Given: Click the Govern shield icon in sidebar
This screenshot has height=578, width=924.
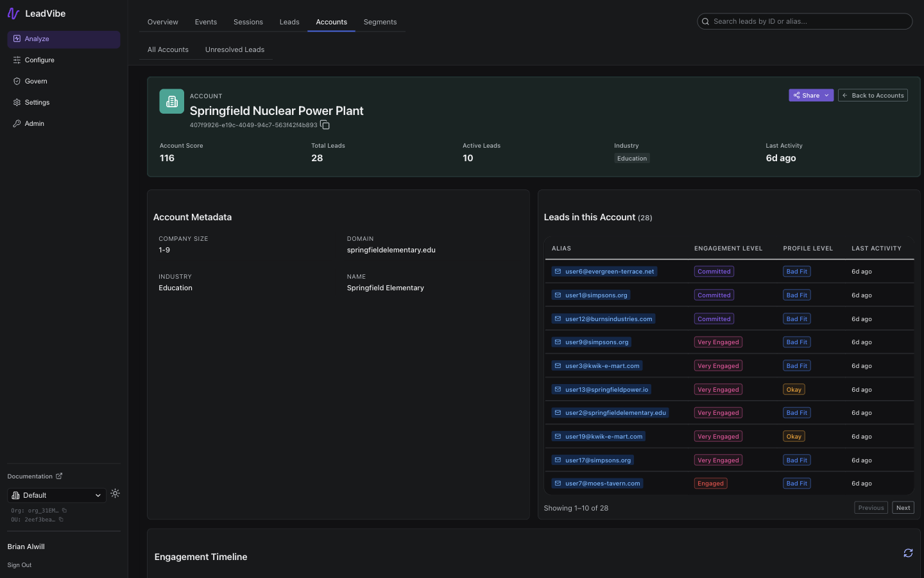Looking at the screenshot, I should click(17, 81).
